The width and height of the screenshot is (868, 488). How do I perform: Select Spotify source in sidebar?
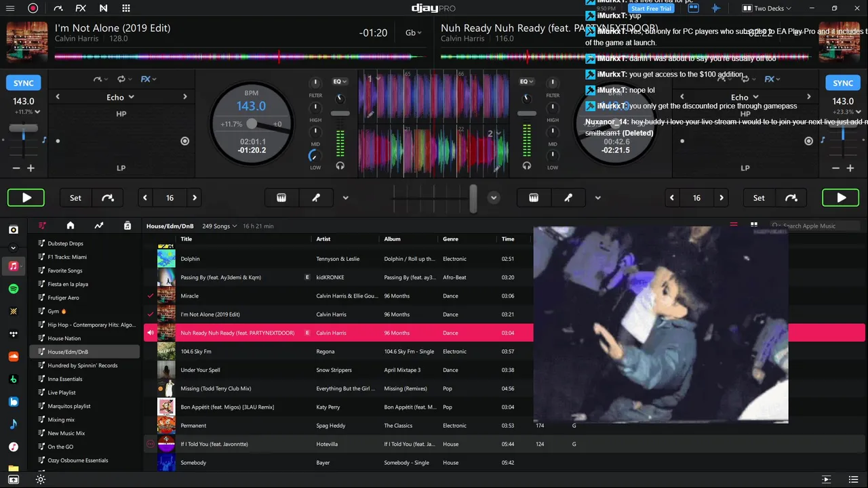point(13,289)
